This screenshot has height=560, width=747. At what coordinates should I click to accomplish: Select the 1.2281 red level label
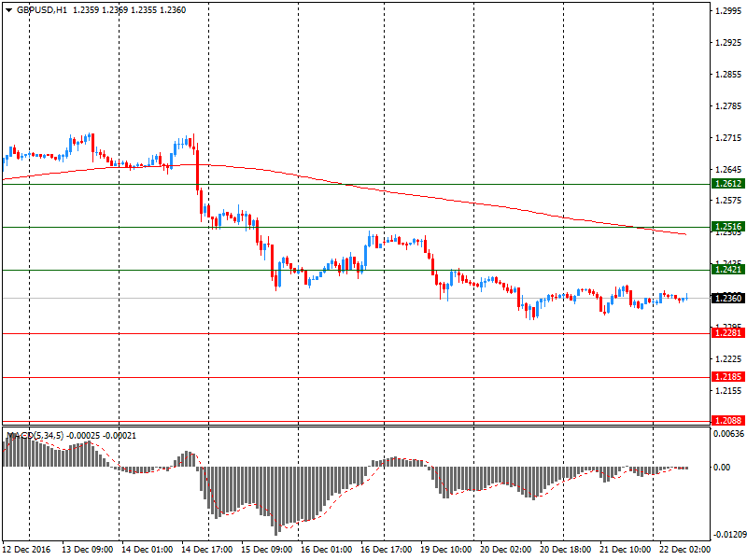[728, 333]
